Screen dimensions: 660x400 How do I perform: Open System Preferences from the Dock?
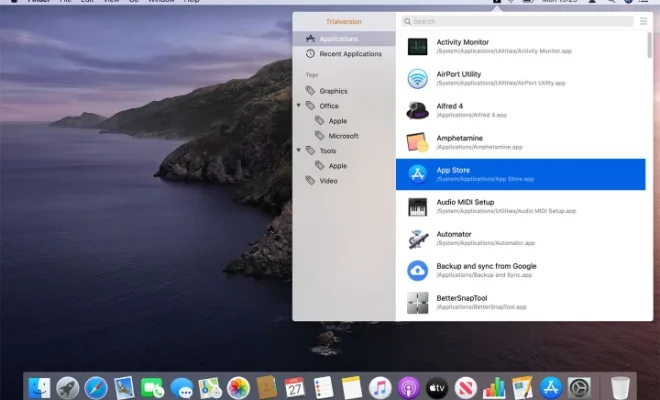[579, 388]
